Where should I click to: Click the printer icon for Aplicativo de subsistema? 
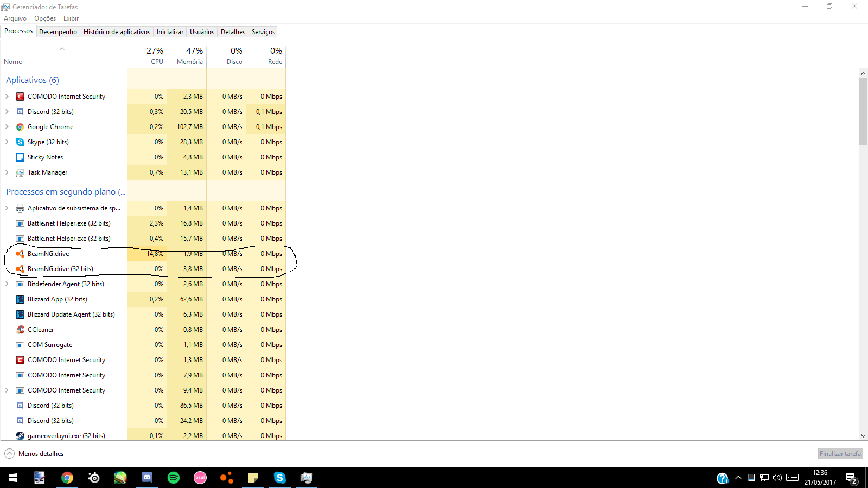click(20, 208)
